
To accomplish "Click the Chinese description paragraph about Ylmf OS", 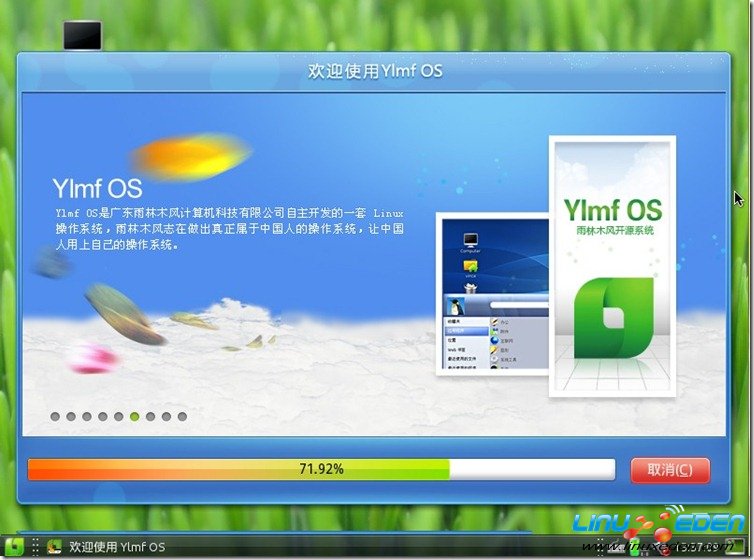I will coord(229,229).
